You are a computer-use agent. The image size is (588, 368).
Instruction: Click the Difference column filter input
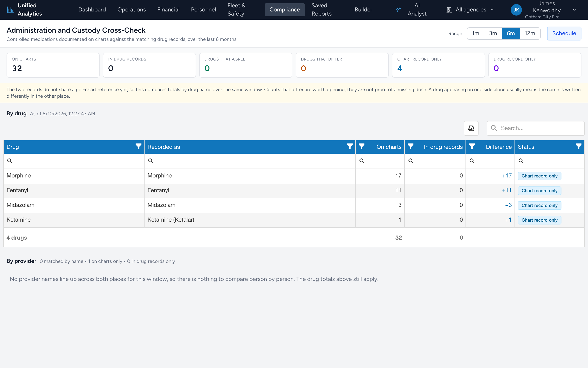pyautogui.click(x=490, y=161)
